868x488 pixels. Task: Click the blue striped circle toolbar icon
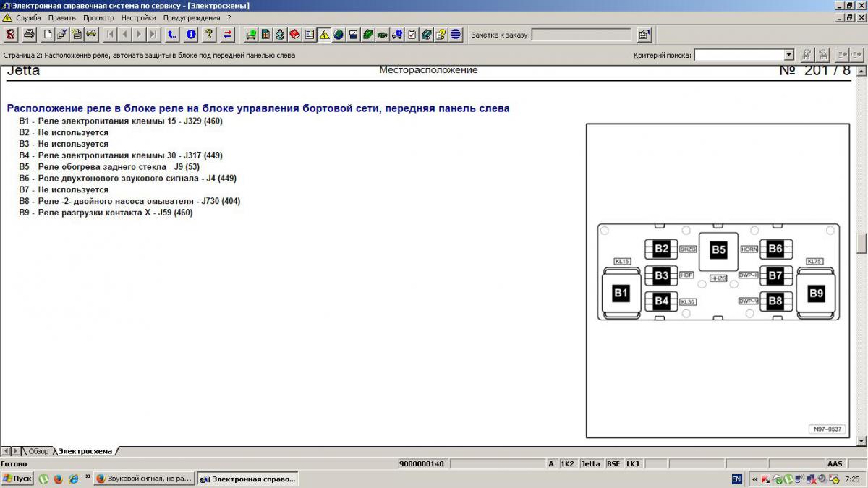pyautogui.click(x=456, y=34)
